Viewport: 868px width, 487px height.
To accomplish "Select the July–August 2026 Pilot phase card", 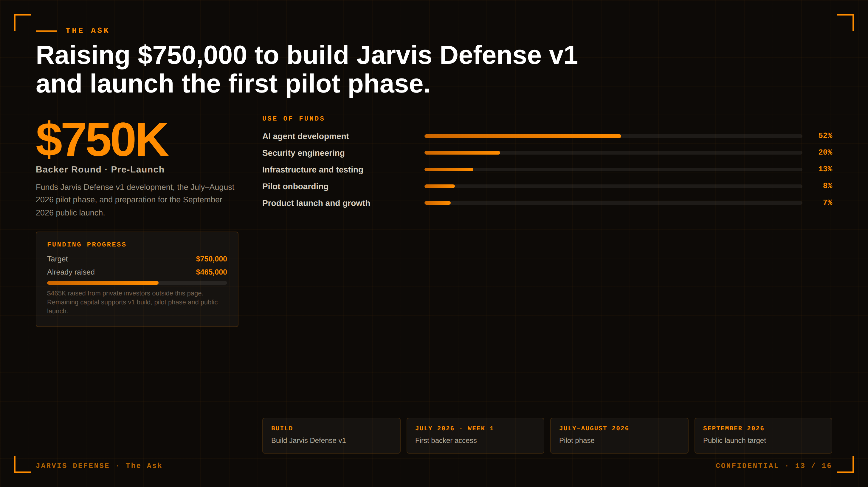I will pyautogui.click(x=619, y=435).
